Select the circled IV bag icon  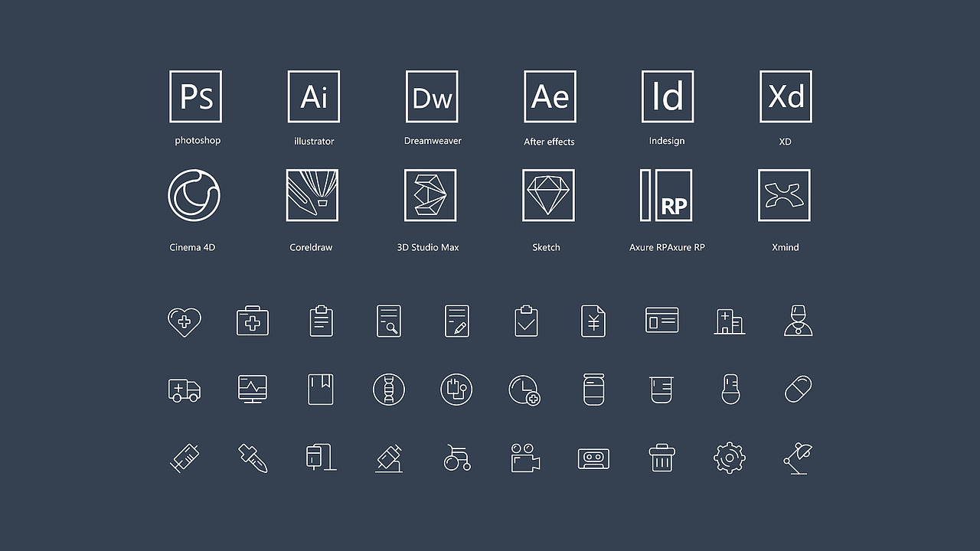pyautogui.click(x=456, y=390)
